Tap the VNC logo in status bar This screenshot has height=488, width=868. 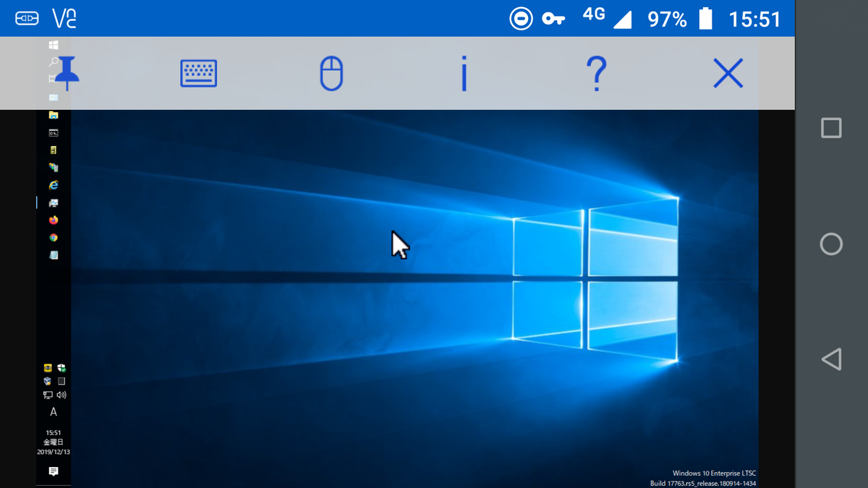tap(64, 18)
